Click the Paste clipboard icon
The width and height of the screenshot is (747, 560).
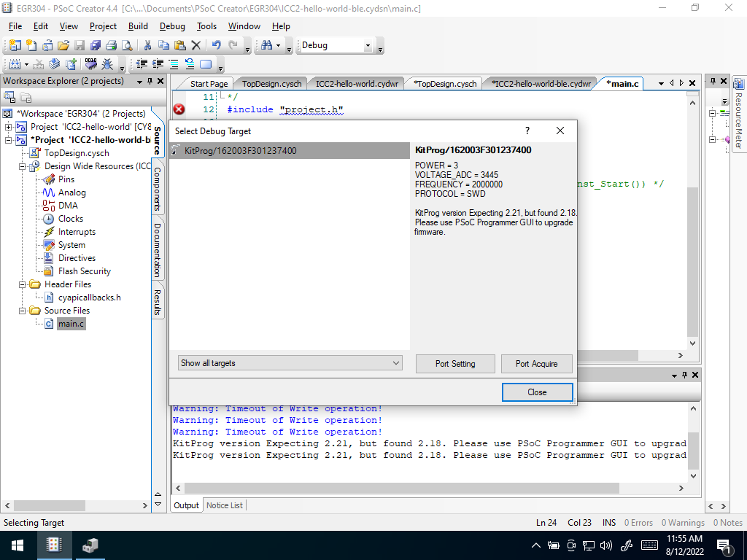pyautogui.click(x=179, y=45)
